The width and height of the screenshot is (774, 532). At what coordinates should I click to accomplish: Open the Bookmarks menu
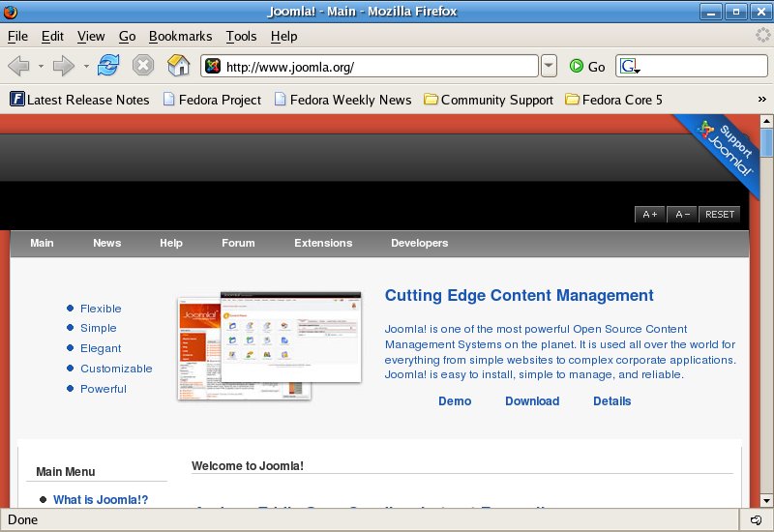tap(180, 36)
